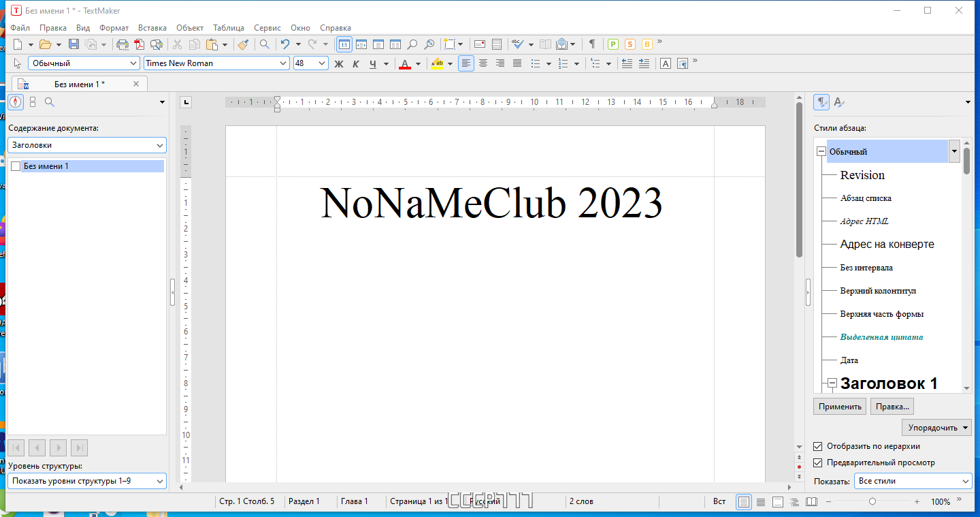This screenshot has width=980, height=517.
Task: Justify the paragraph text
Action: pos(517,63)
